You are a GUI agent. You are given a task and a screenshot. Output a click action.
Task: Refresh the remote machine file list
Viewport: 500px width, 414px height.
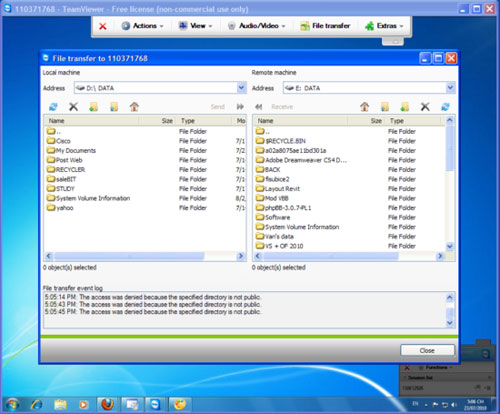pos(445,107)
